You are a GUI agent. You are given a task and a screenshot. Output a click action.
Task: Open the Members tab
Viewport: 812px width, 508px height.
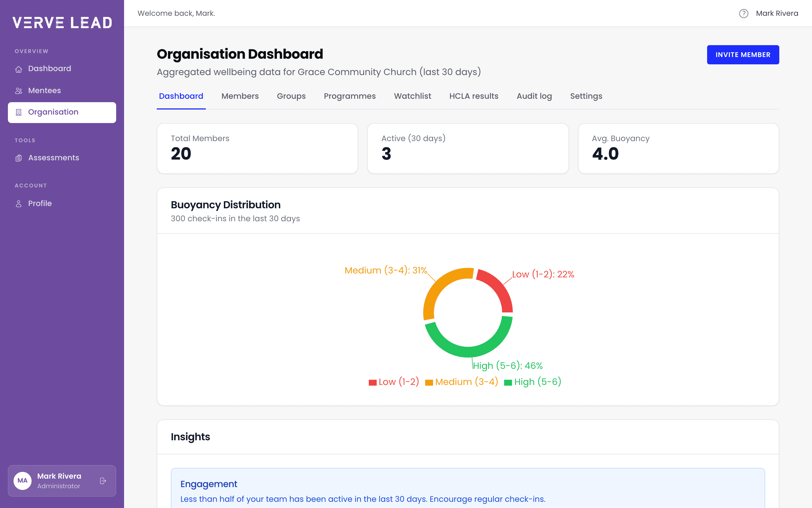point(240,96)
